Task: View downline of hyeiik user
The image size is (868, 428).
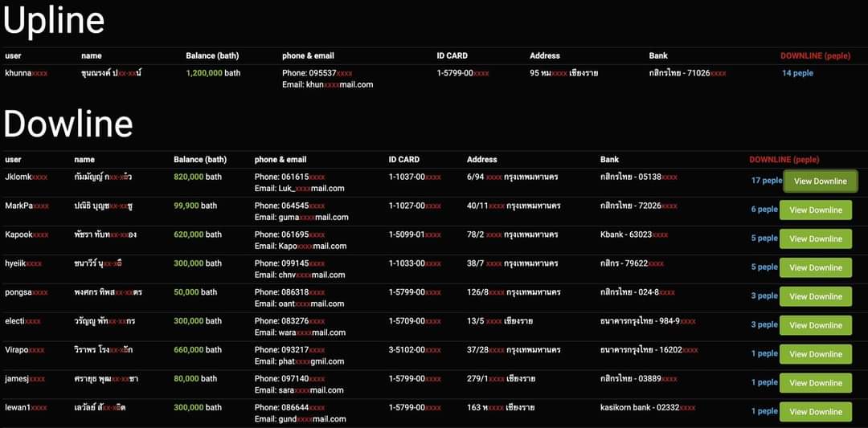Action: click(816, 267)
